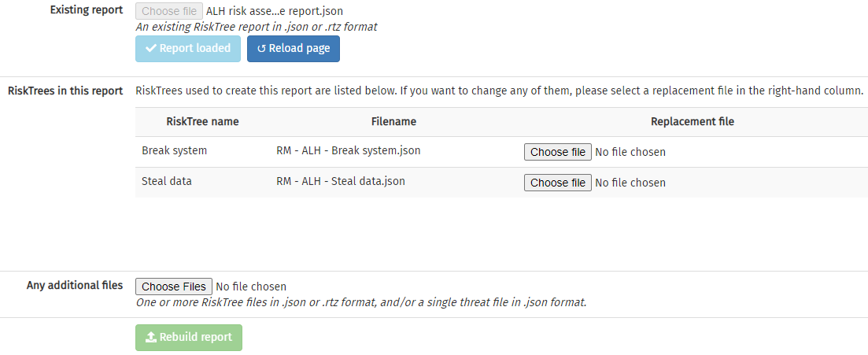Click 'No file chosen' in Break system row
The height and width of the screenshot is (355, 868).
[630, 152]
